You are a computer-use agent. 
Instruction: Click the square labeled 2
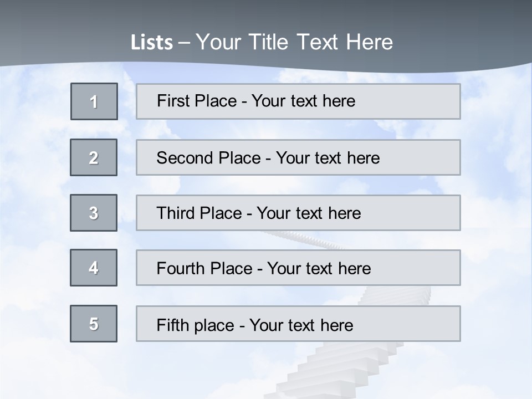(94, 157)
